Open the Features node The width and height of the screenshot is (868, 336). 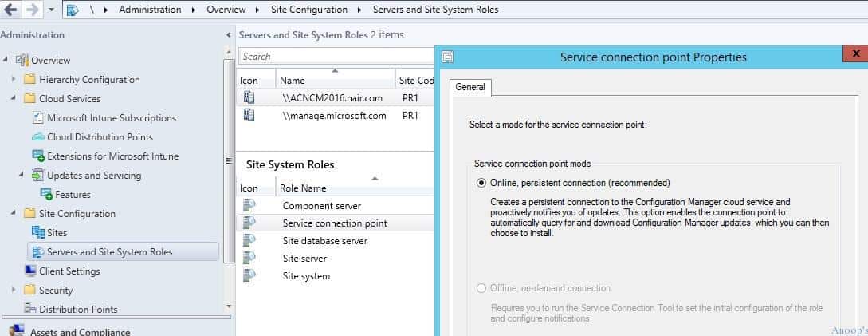click(73, 195)
